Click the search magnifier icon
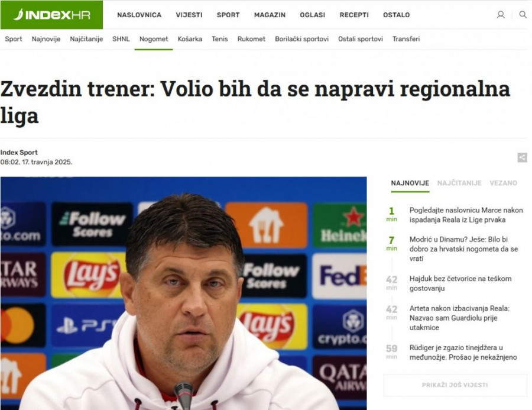Screen dimensions: 532x410 (x=523, y=15)
